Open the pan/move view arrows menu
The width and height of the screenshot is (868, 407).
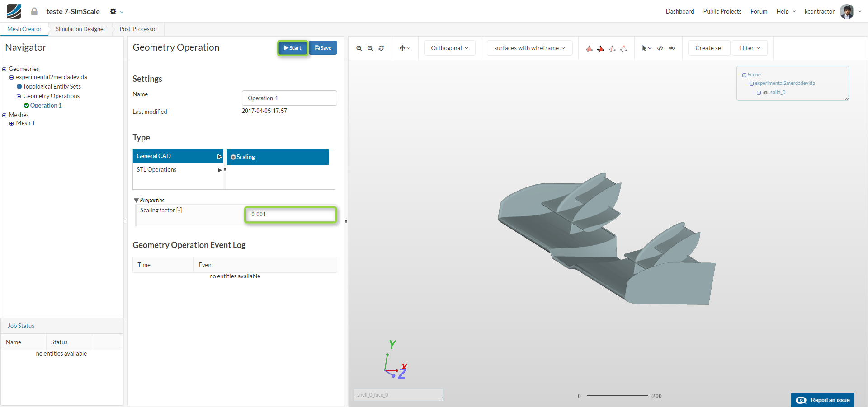[x=405, y=48]
